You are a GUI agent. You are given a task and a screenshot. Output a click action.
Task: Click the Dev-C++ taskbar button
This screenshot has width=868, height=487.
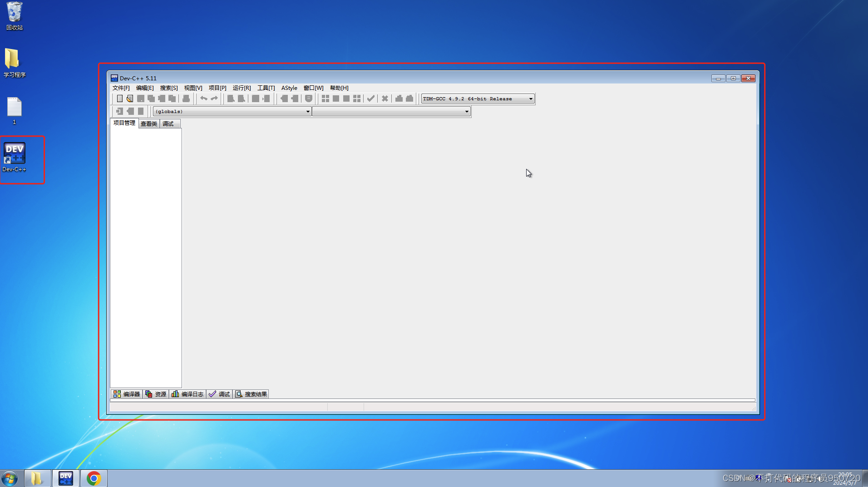(x=65, y=478)
